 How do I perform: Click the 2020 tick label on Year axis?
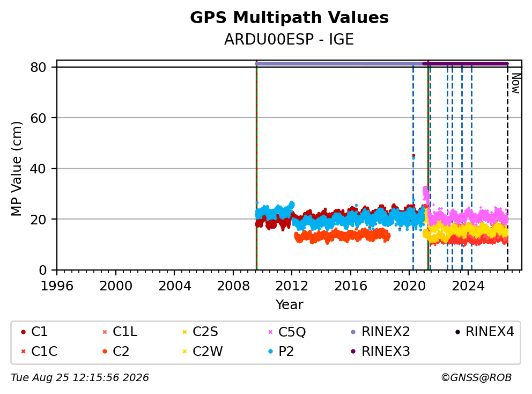(x=409, y=286)
